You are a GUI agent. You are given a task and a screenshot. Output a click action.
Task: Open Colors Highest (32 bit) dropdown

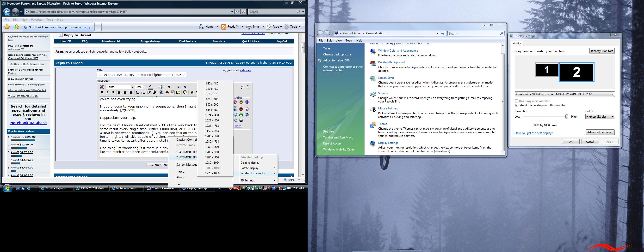(600, 117)
